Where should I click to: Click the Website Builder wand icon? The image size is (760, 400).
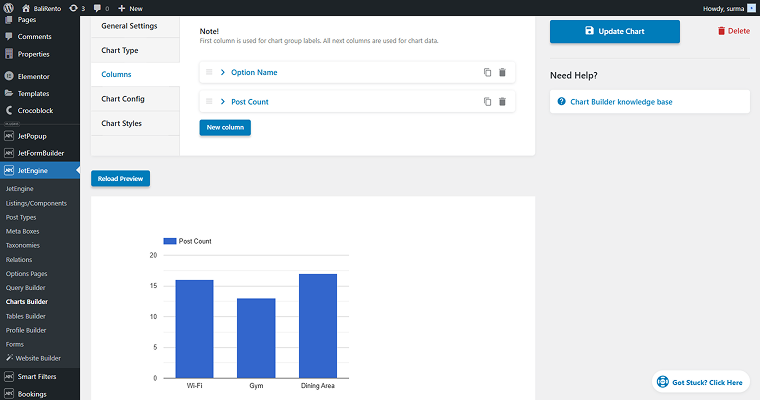(9, 358)
